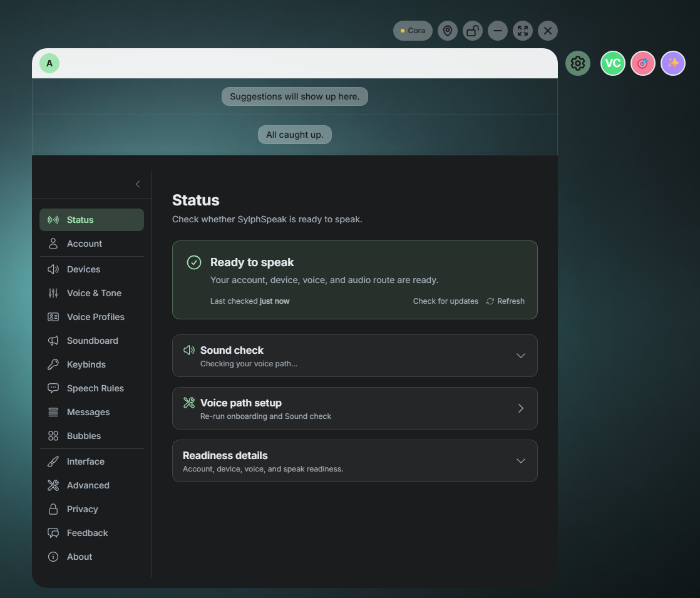
Task: Click the Refresh button
Action: [505, 301]
